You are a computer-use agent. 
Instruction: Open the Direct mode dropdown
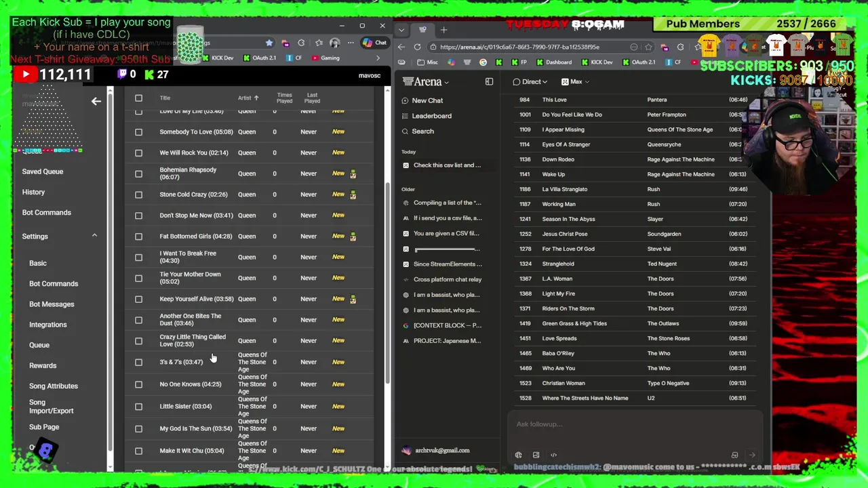tap(530, 82)
